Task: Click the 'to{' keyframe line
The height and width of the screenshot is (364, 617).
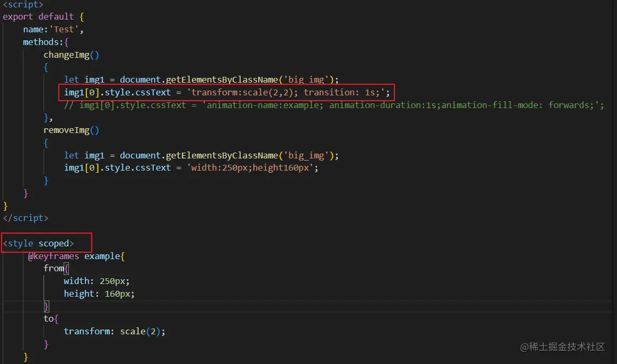Action: (51, 319)
